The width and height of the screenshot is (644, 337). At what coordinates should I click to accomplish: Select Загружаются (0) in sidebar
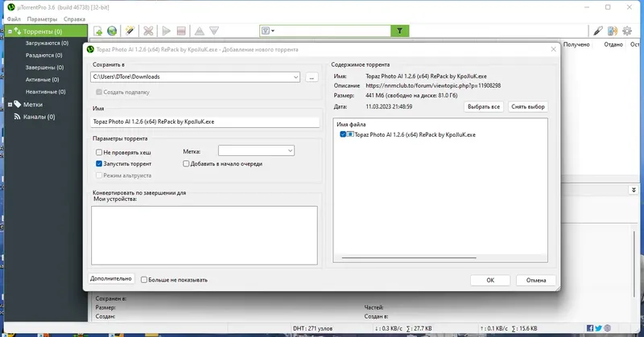[47, 43]
